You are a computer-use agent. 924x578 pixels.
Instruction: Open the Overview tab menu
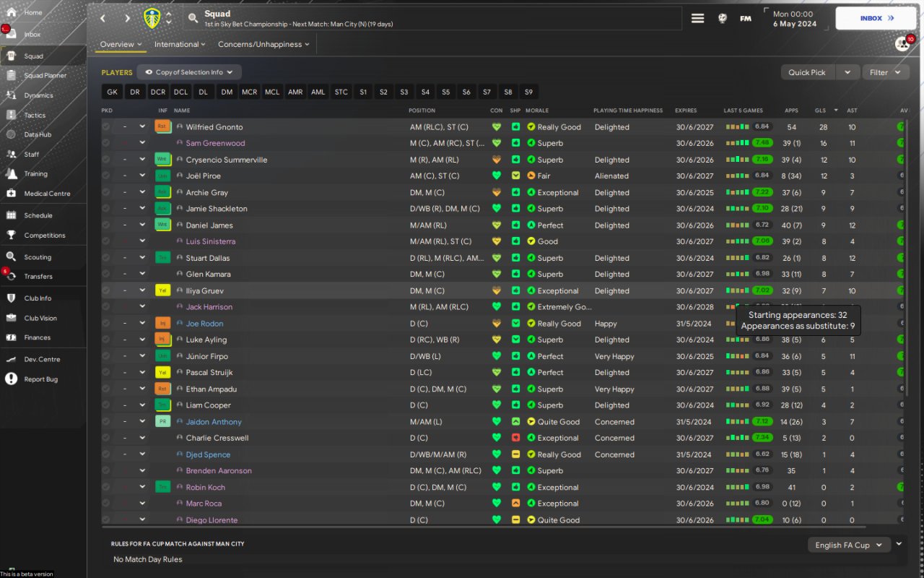point(121,44)
